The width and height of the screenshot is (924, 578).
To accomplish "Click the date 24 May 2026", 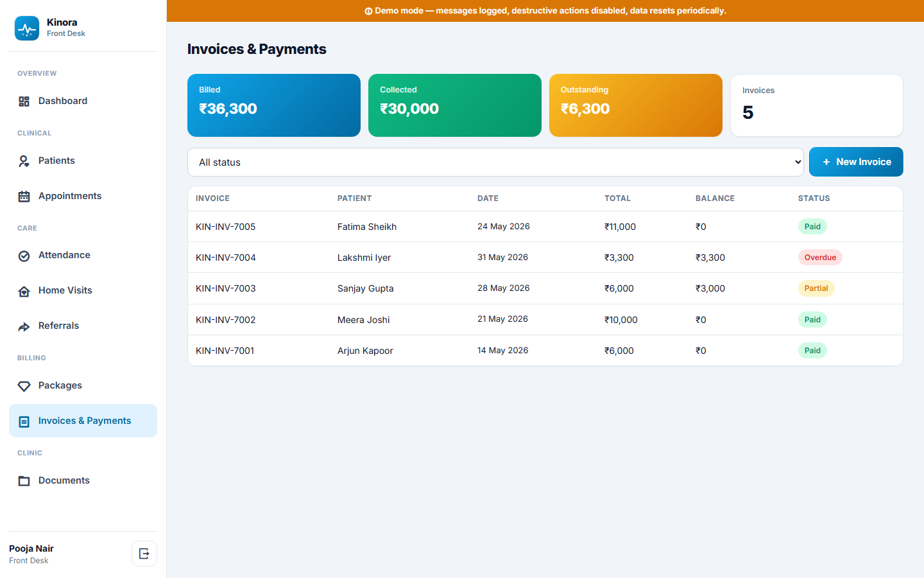I will coord(504,227).
